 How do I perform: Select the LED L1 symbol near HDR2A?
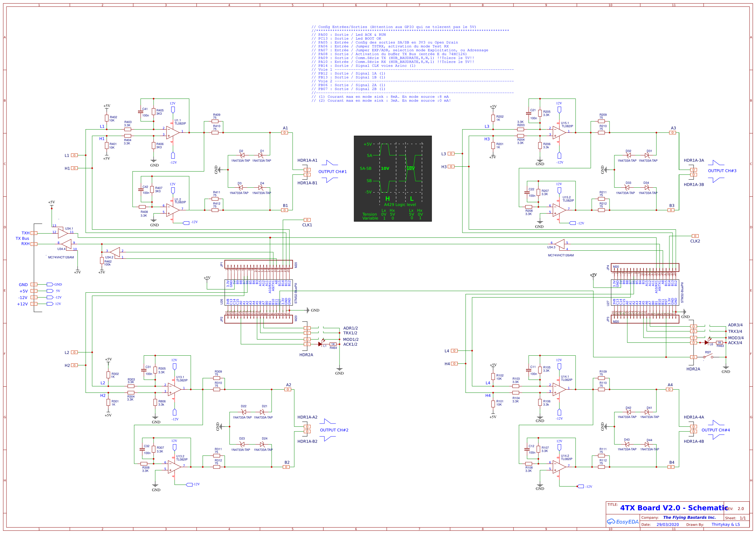click(320, 343)
